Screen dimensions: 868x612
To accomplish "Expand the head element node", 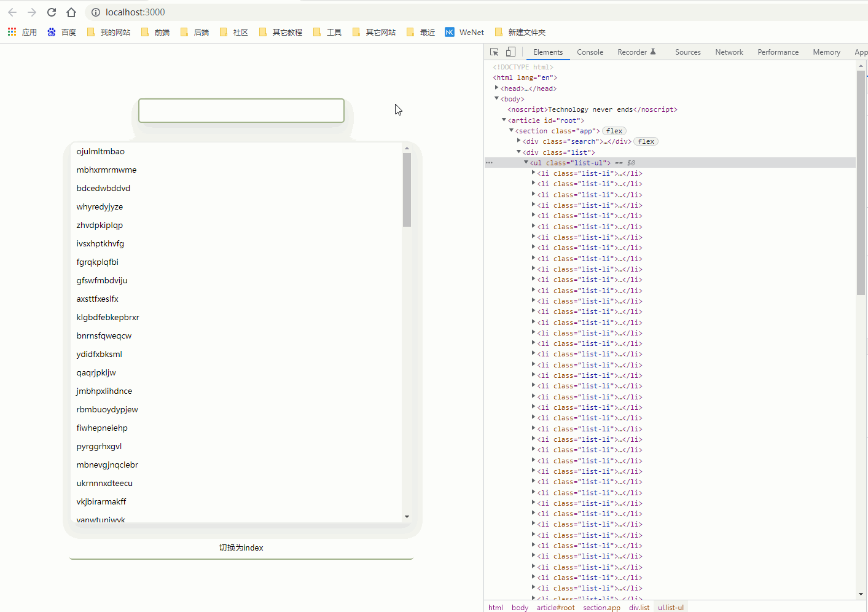I will point(496,88).
